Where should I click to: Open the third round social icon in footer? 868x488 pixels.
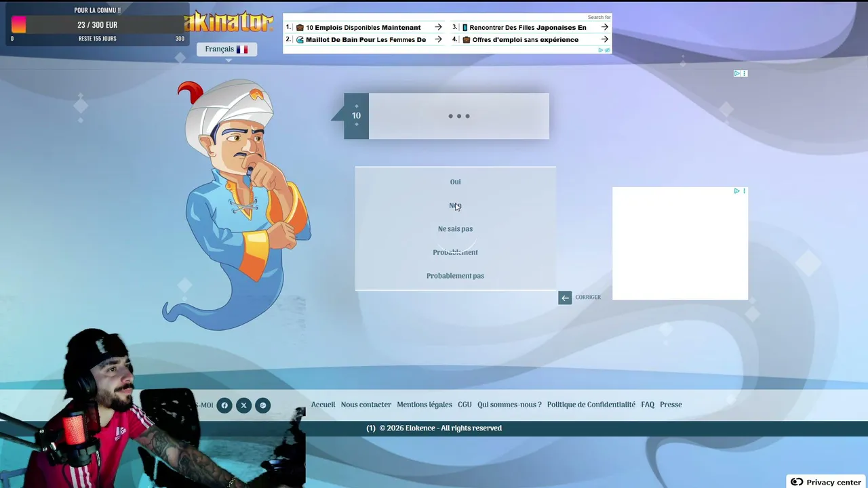point(263,405)
